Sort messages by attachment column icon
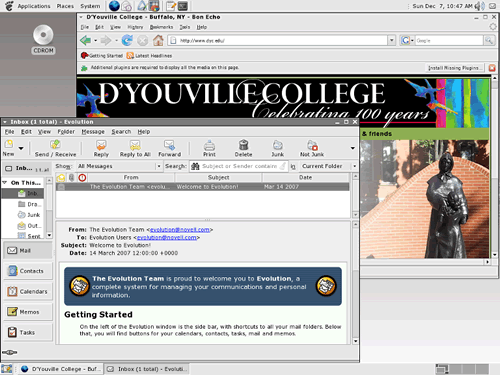 pyautogui.click(x=71, y=178)
